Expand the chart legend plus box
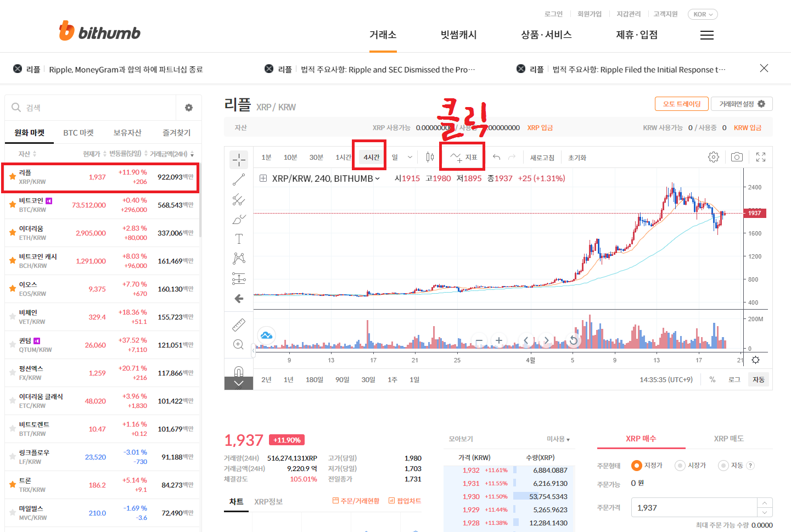The height and width of the screenshot is (532, 791). tap(263, 178)
